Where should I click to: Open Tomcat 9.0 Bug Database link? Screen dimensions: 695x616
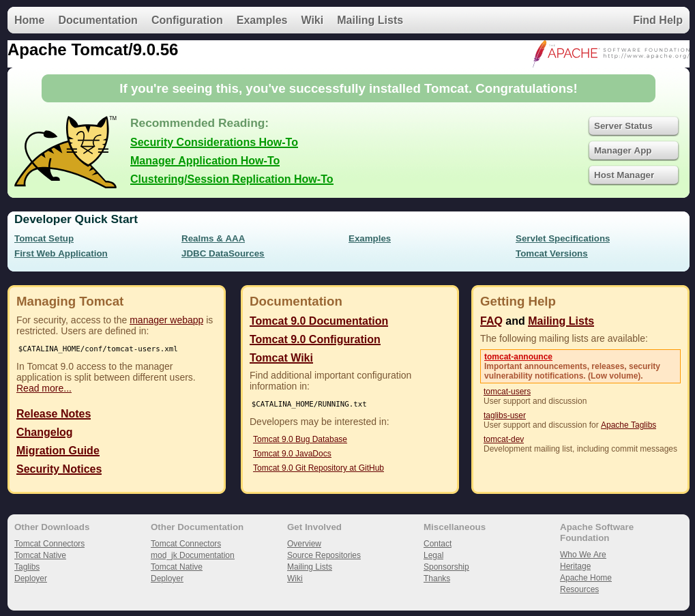300,439
